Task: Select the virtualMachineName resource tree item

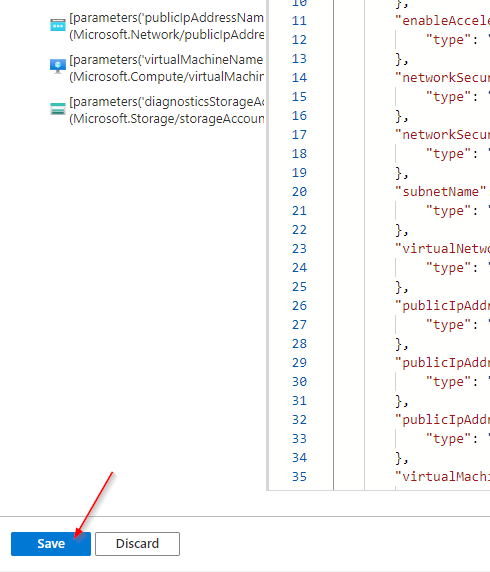Action: 157,68
